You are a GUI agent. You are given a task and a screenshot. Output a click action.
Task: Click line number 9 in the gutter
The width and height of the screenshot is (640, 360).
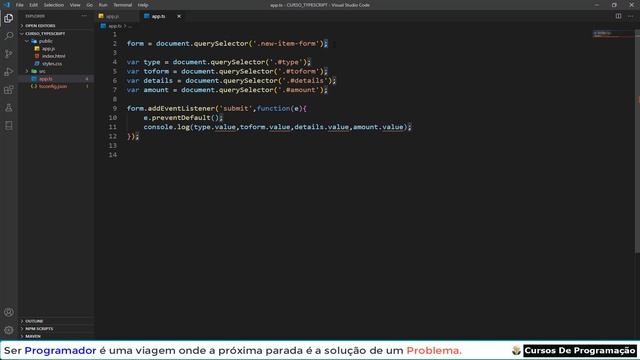click(x=115, y=109)
